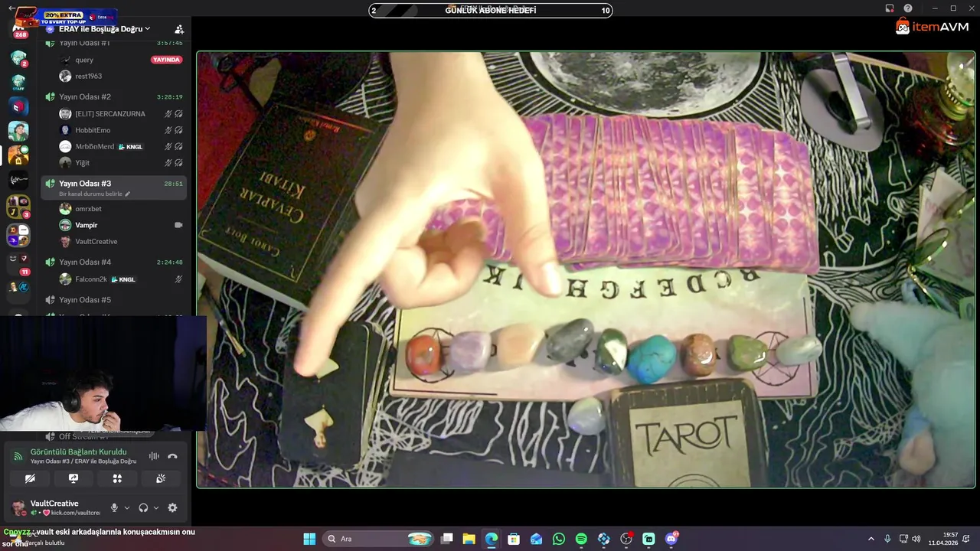Open the Discord help question-mark icon
Viewport: 980px width, 551px height.
pos(908,8)
